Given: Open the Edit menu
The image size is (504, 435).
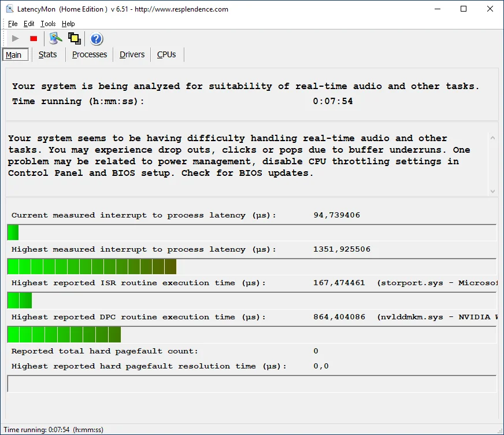Looking at the screenshot, I should 29,24.
